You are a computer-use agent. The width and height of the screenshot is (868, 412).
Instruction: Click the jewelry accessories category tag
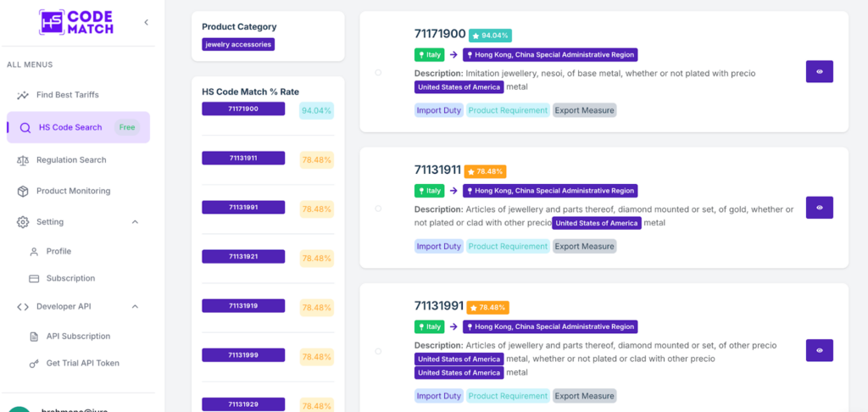click(x=238, y=44)
